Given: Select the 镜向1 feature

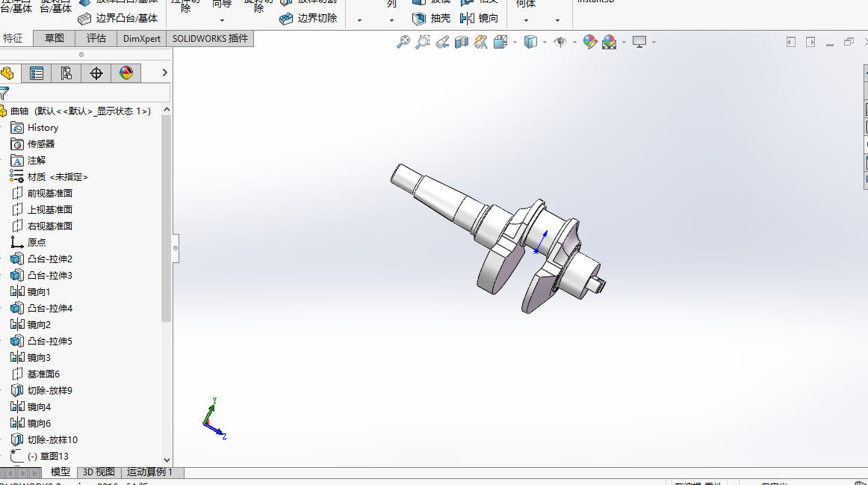Looking at the screenshot, I should tap(31, 291).
